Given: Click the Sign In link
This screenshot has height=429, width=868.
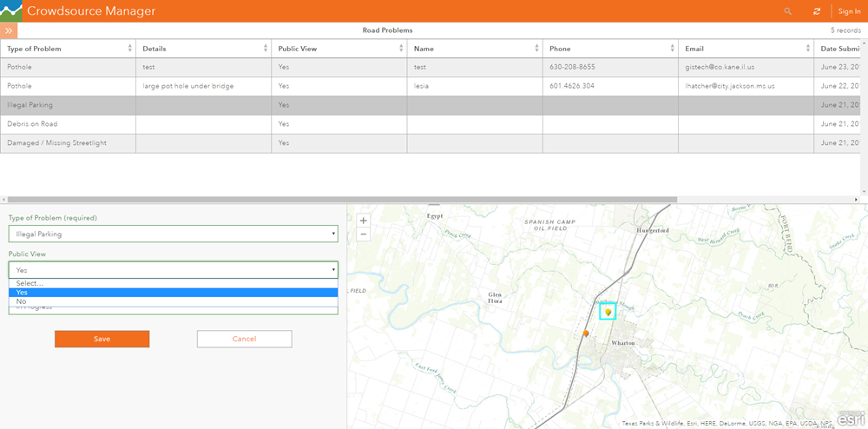Looking at the screenshot, I should [849, 11].
